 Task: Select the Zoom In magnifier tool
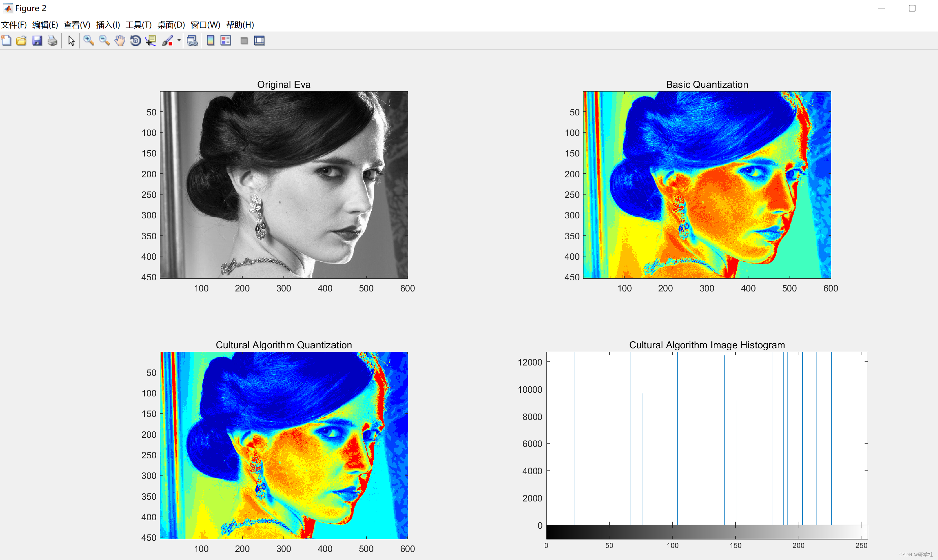89,40
